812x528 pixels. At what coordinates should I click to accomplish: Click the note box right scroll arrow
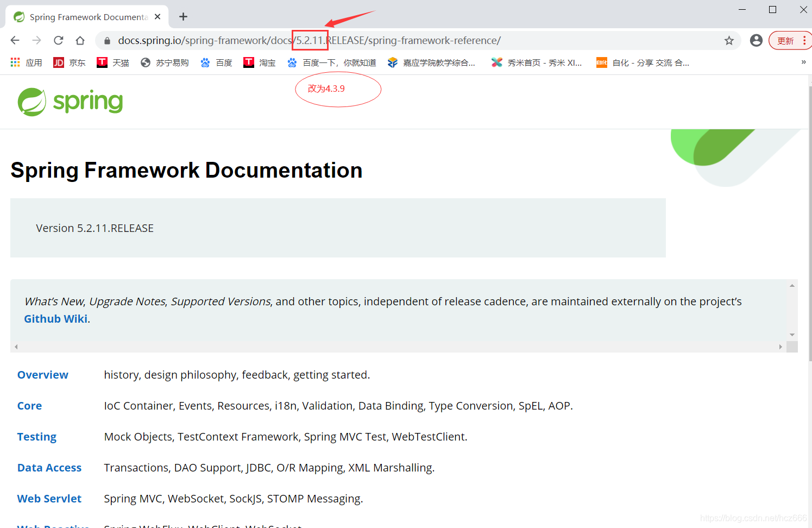click(x=780, y=347)
